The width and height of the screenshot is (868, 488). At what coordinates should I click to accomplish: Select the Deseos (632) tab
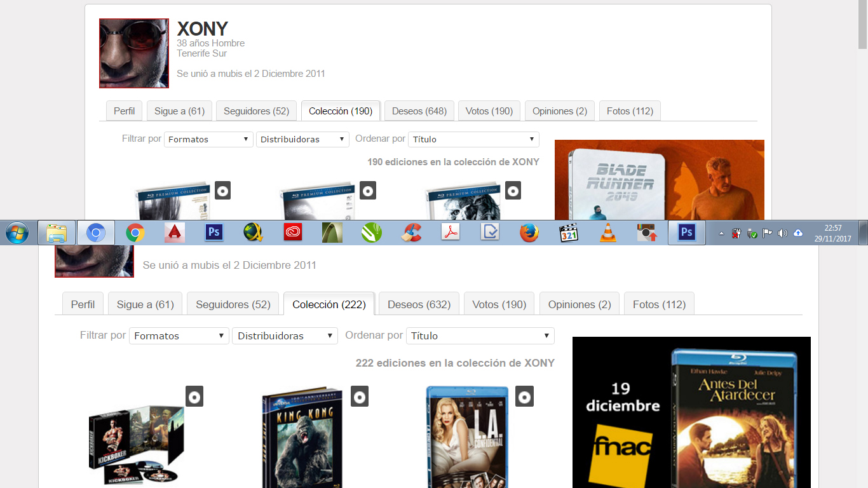419,304
